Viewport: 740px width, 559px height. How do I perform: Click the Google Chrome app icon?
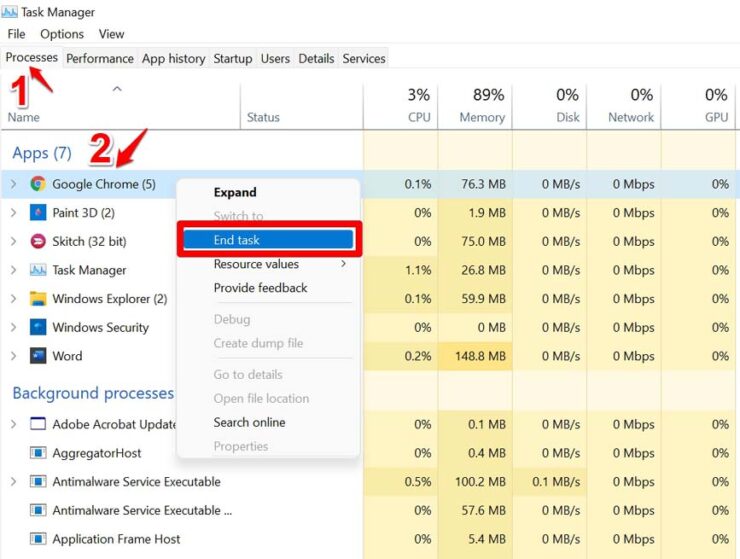click(x=38, y=184)
